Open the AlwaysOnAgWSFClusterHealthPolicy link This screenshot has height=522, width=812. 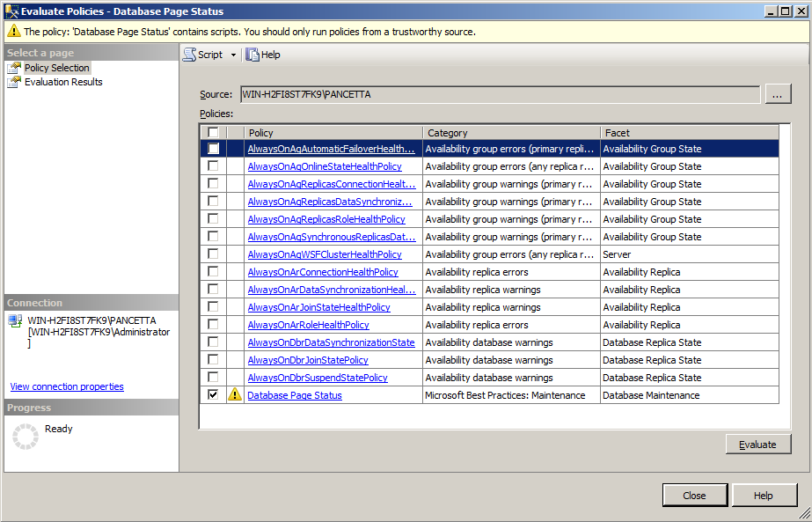[325, 254]
